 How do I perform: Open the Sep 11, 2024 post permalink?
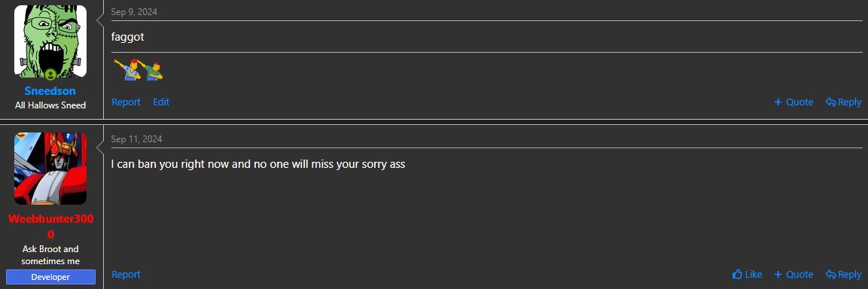click(x=136, y=139)
